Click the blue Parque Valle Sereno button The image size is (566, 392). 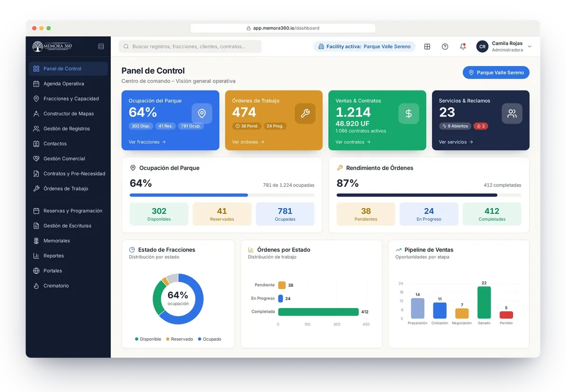point(496,73)
